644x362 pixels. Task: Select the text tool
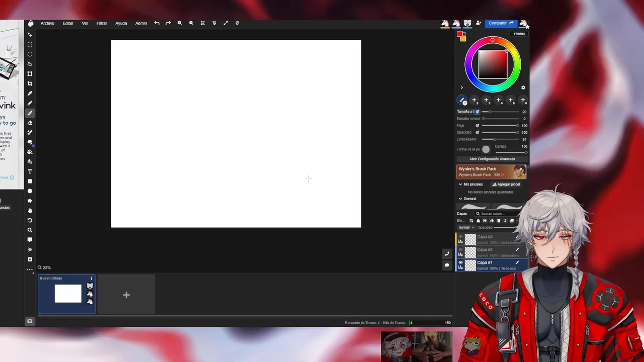tap(30, 171)
